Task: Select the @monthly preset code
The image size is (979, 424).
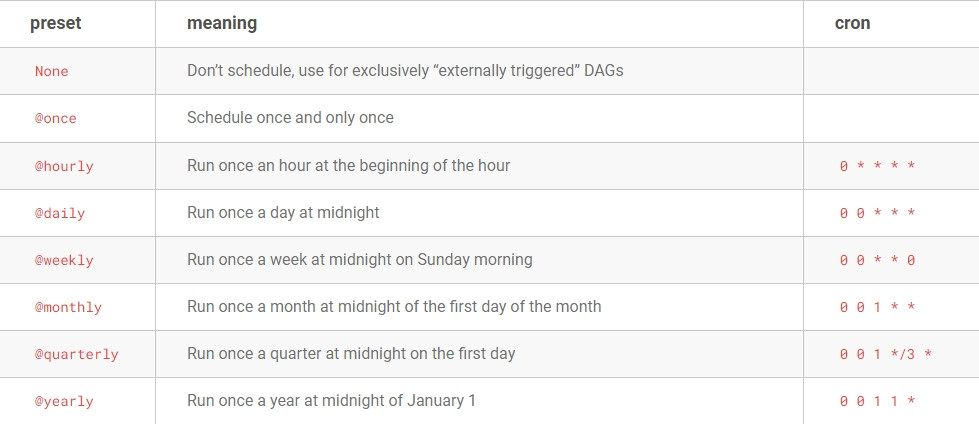Action: point(68,307)
